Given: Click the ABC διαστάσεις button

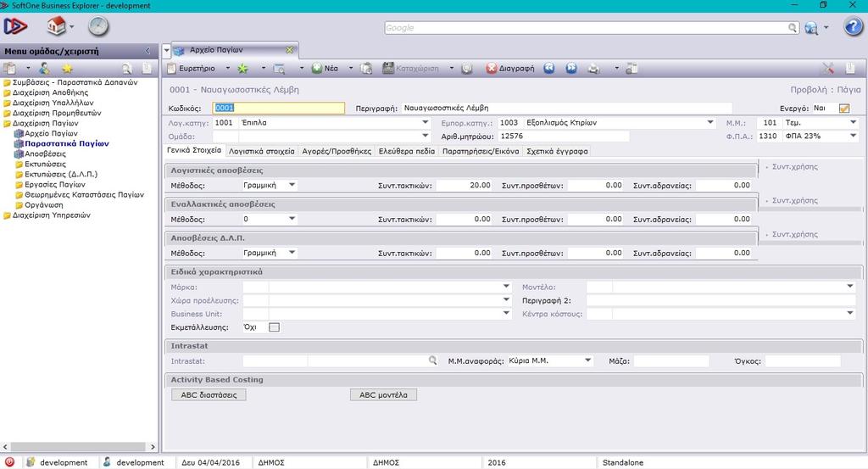Looking at the screenshot, I should [x=209, y=395].
